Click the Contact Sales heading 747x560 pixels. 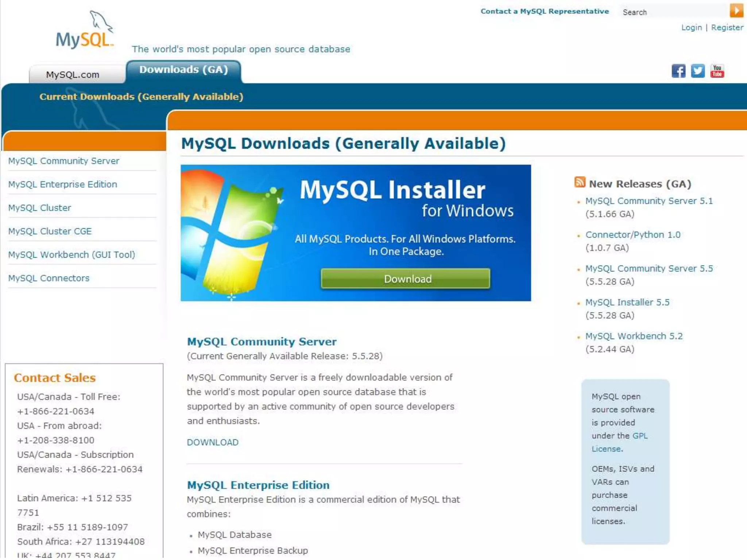[55, 378]
